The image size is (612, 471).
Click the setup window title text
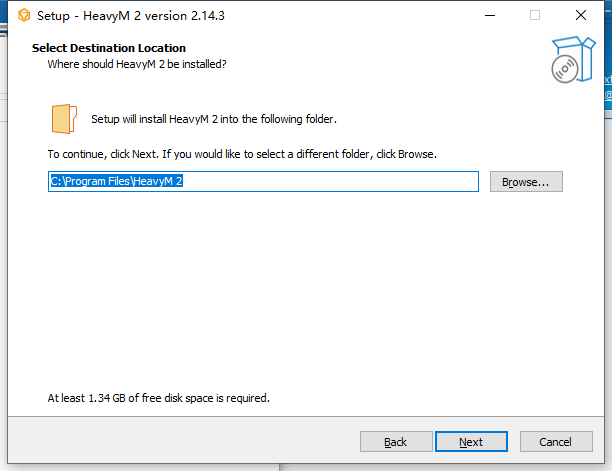pos(130,15)
